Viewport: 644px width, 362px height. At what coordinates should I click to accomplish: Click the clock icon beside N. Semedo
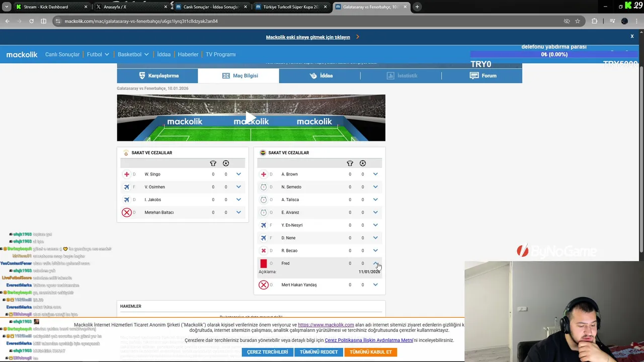click(263, 187)
